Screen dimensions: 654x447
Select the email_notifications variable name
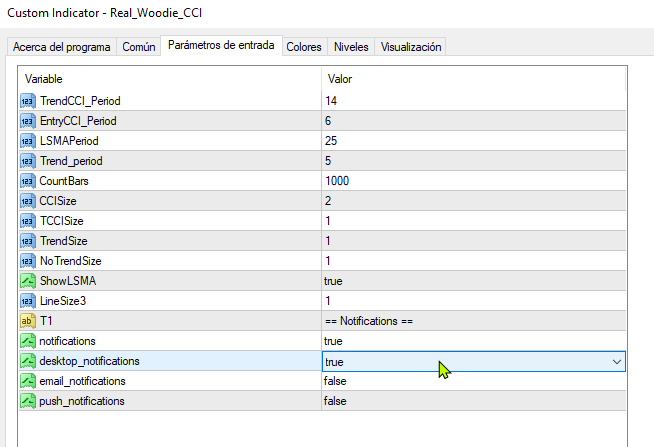(82, 381)
